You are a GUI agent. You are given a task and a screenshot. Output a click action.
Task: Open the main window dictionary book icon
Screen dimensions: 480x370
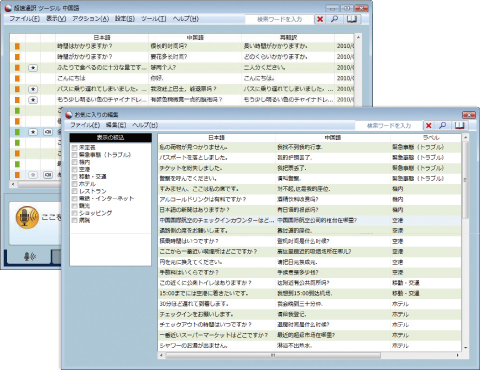(x=352, y=19)
